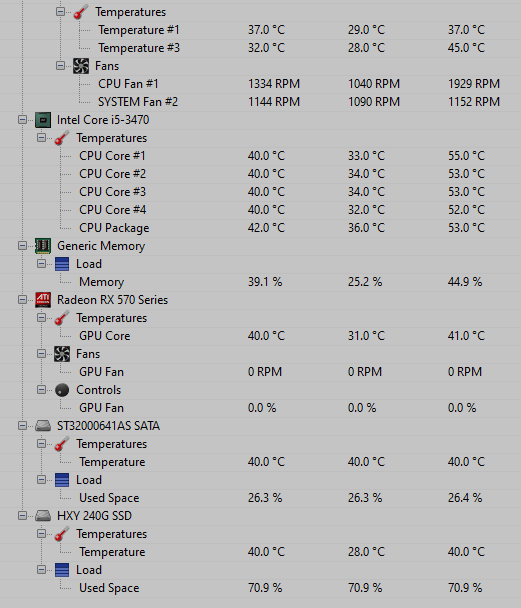Click the thermometer icon under Radeon RX 570

pyautogui.click(x=62, y=318)
